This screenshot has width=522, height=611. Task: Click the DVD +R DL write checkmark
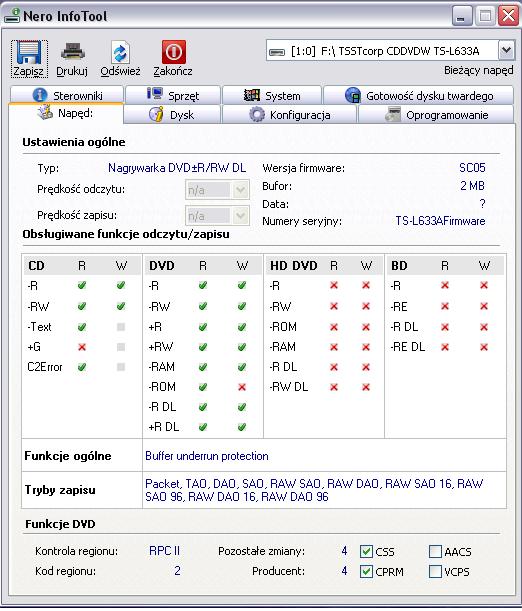pyautogui.click(x=242, y=427)
